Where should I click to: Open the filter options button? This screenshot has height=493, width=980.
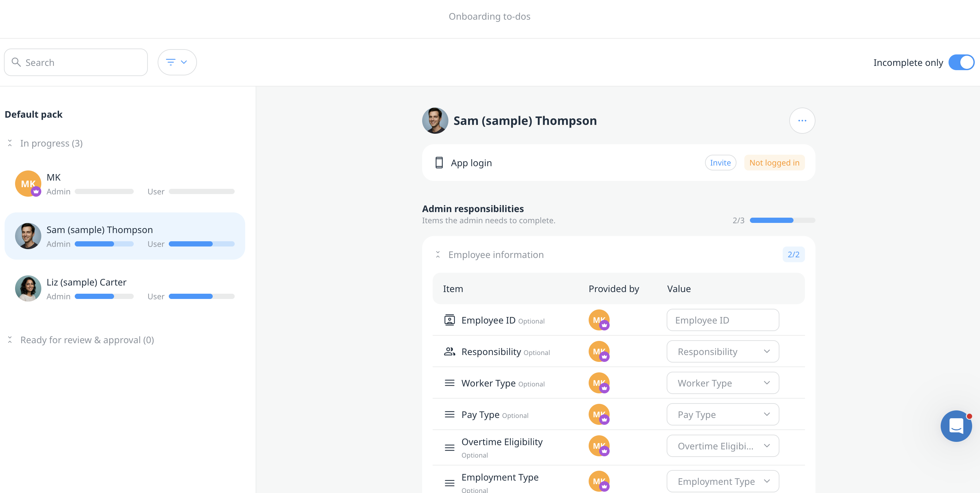(177, 62)
